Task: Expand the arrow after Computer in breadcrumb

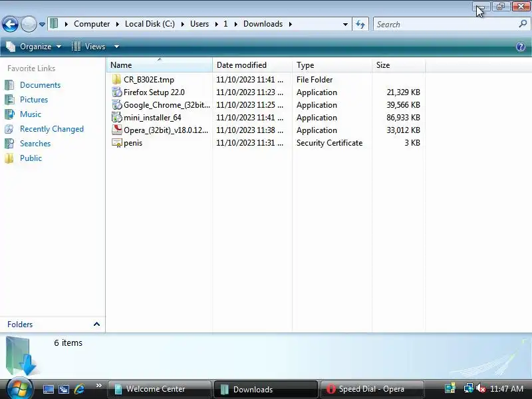Action: point(118,24)
